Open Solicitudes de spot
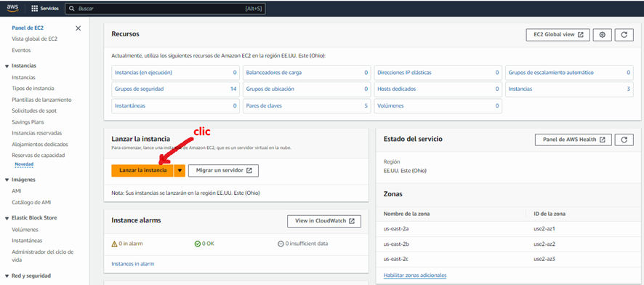Viewport: 644px width, 285px height. click(x=34, y=111)
